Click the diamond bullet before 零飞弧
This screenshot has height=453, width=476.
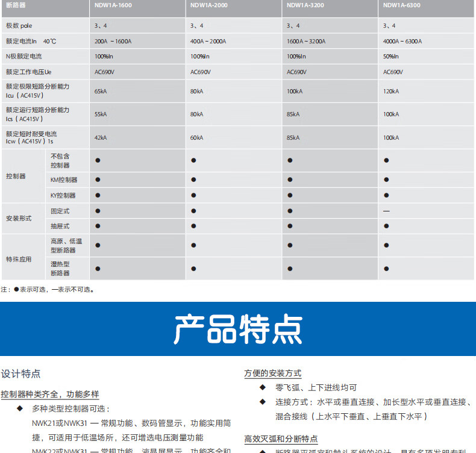tap(262, 387)
